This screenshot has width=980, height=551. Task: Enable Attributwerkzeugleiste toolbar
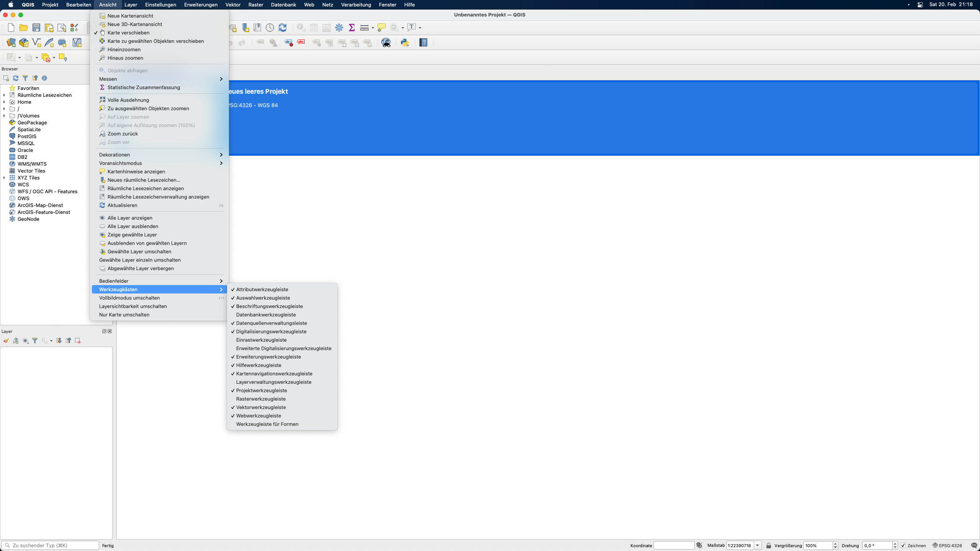(262, 289)
